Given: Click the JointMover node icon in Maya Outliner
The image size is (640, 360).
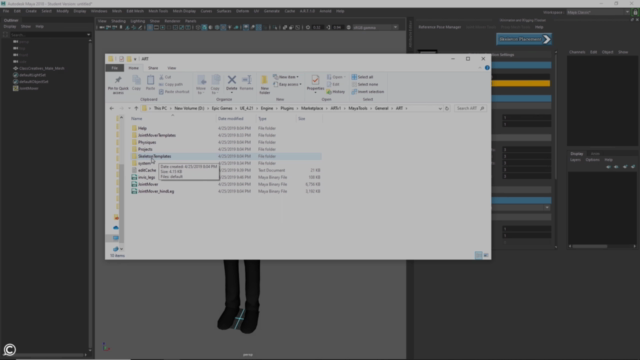Looking at the screenshot, I should tap(16, 88).
